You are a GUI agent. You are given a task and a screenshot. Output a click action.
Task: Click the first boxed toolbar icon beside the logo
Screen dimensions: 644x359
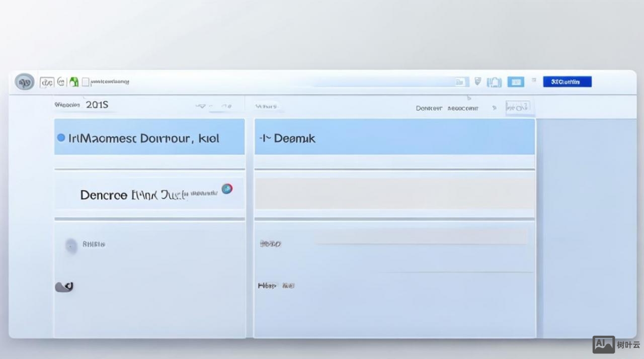click(47, 82)
